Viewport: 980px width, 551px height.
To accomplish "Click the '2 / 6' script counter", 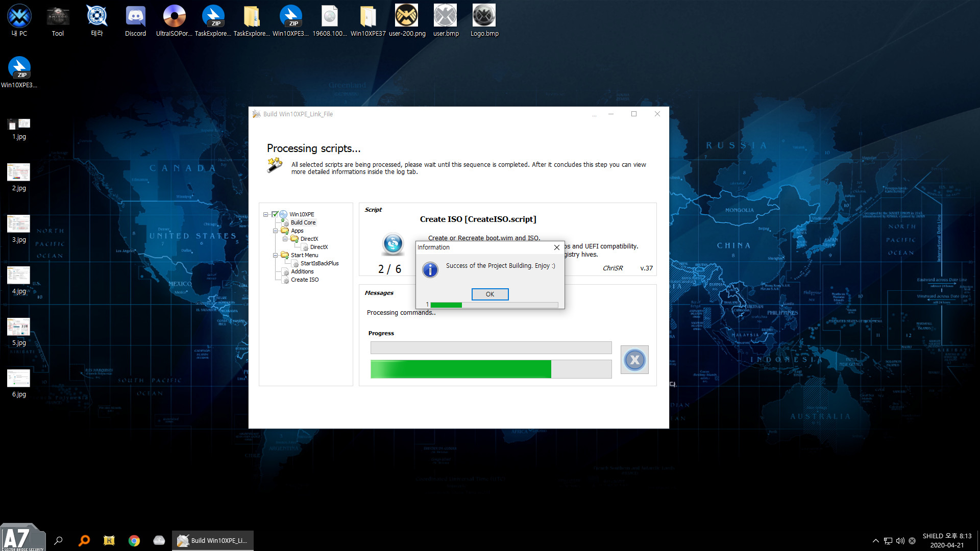I will (389, 269).
